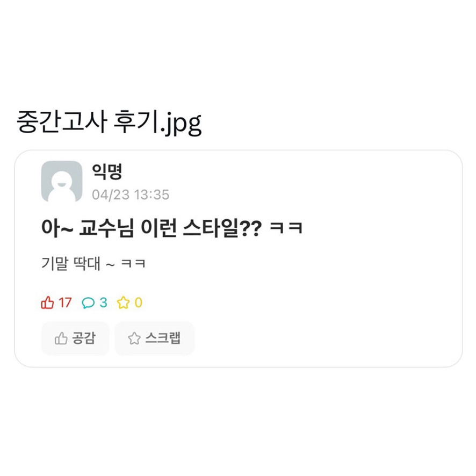Click the comment count number 3
476x476 pixels.
coord(103,302)
